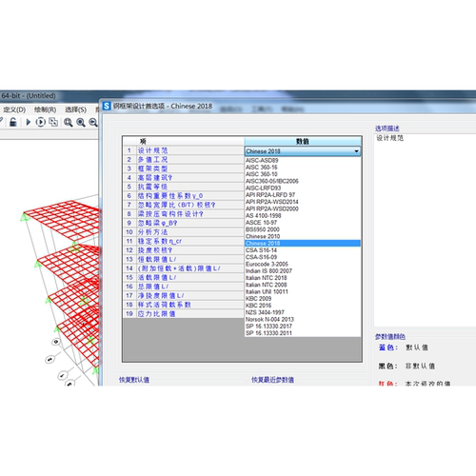Open the 选择(S) menu
Screen dimensions: 476x476
pos(75,109)
